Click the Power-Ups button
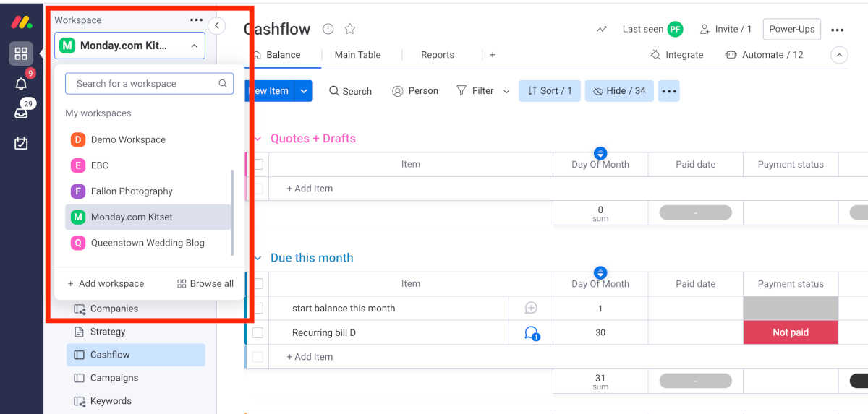The width and height of the screenshot is (868, 414). [791, 30]
